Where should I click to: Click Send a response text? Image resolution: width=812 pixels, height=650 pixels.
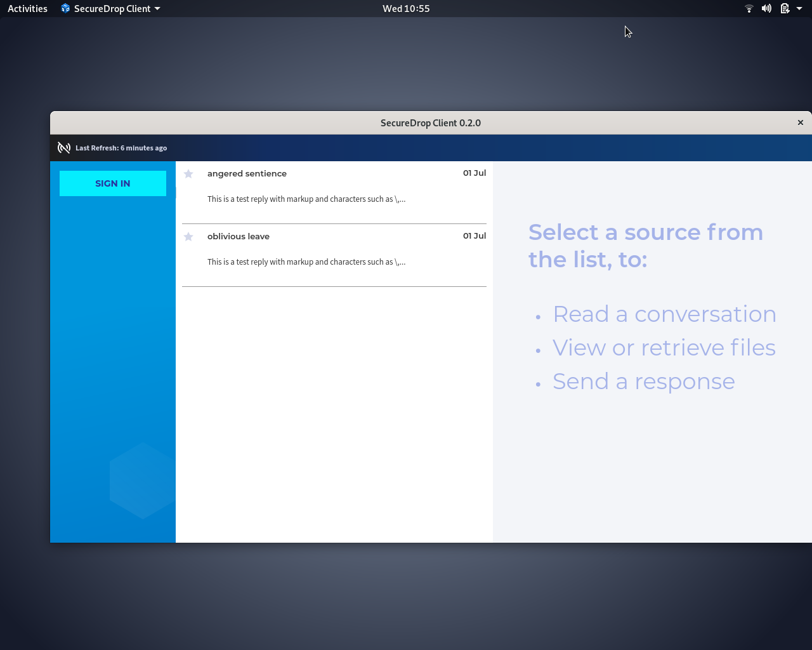tap(644, 381)
